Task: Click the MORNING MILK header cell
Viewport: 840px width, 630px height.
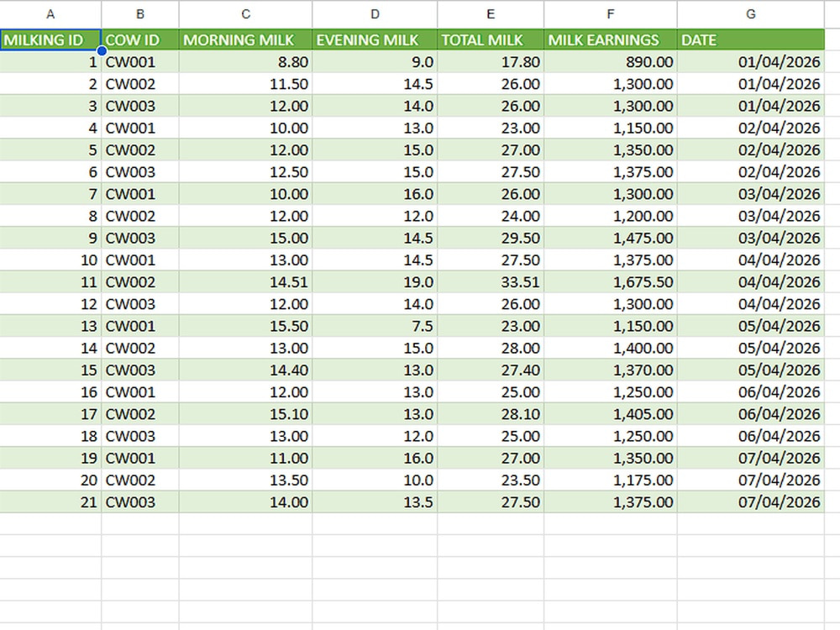Action: pos(245,40)
